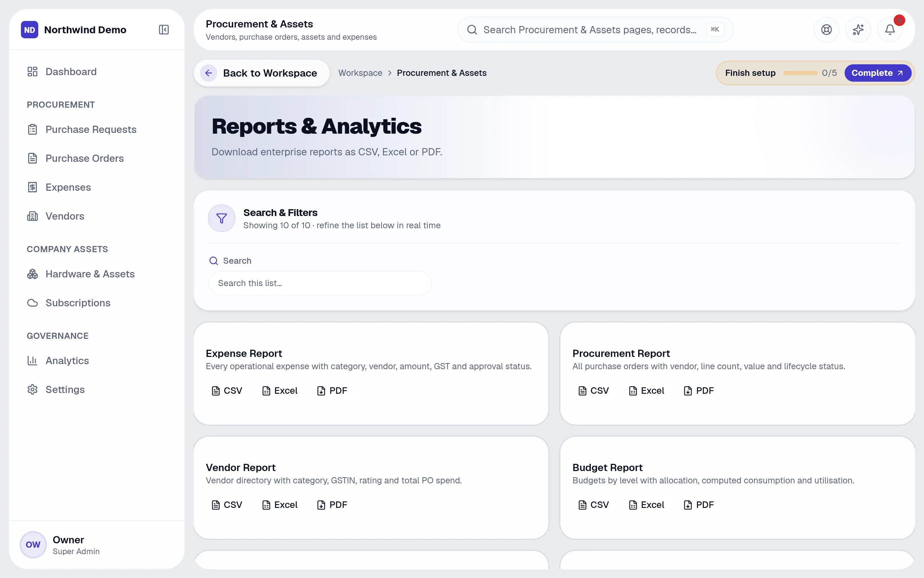The height and width of the screenshot is (578, 924).
Task: Open the Owner Super Admin profile
Action: (x=97, y=544)
